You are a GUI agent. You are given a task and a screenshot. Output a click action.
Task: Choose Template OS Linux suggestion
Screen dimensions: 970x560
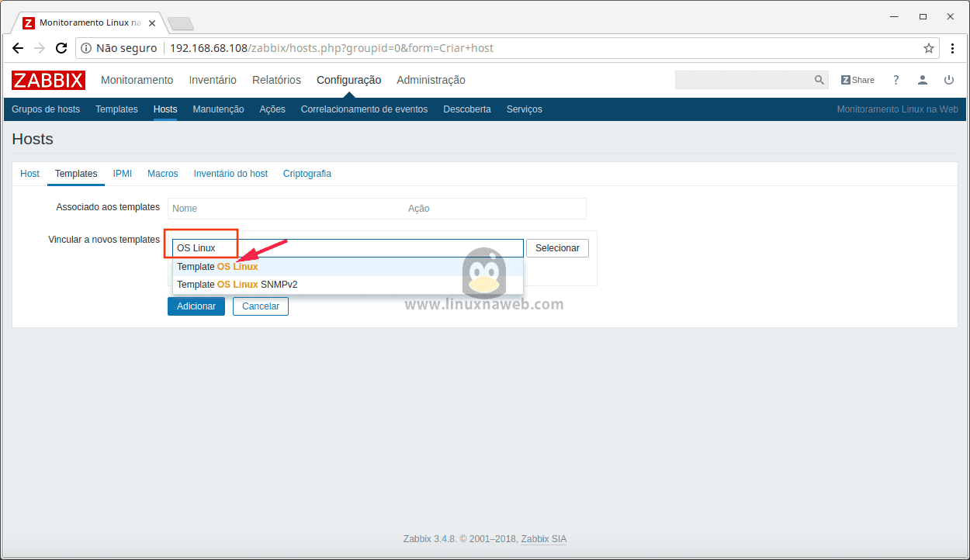pos(348,267)
